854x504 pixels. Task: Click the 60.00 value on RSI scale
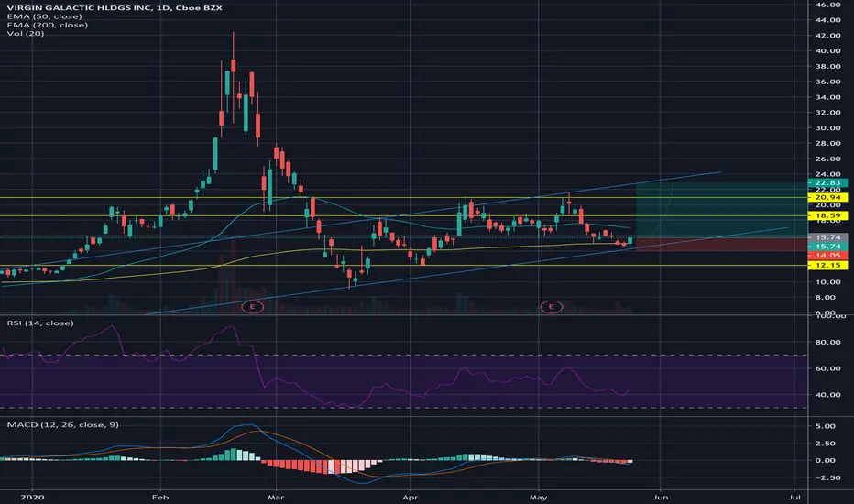[827, 368]
